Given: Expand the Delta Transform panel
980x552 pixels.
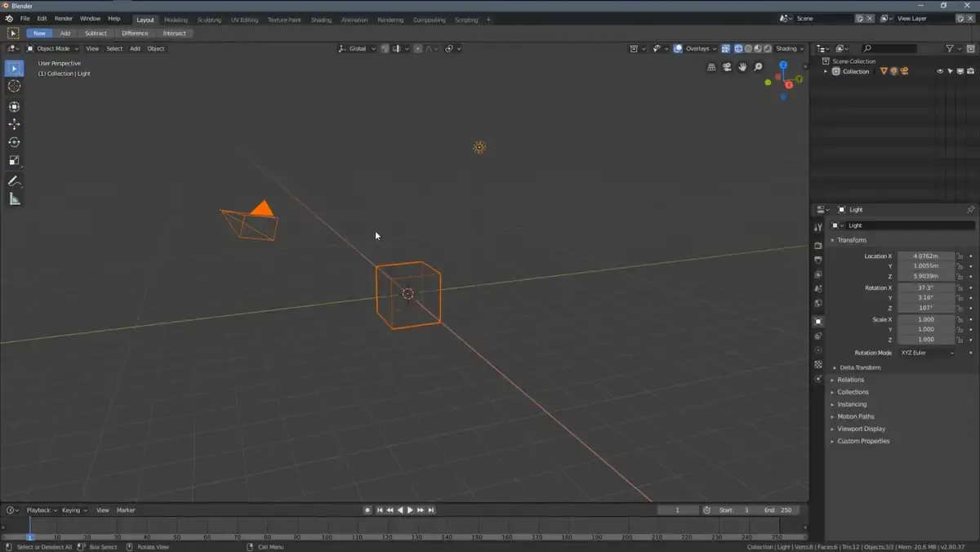Looking at the screenshot, I should click(x=860, y=367).
